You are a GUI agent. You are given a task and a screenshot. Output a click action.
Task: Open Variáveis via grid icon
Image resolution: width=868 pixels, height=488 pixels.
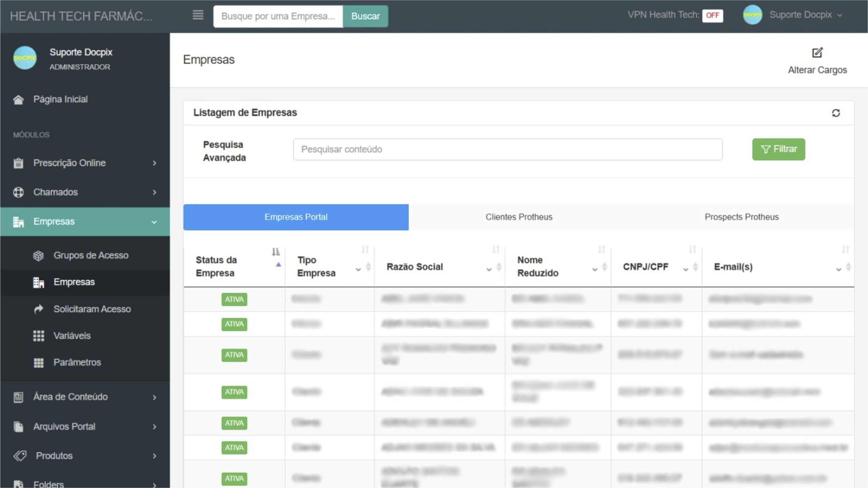click(x=38, y=336)
